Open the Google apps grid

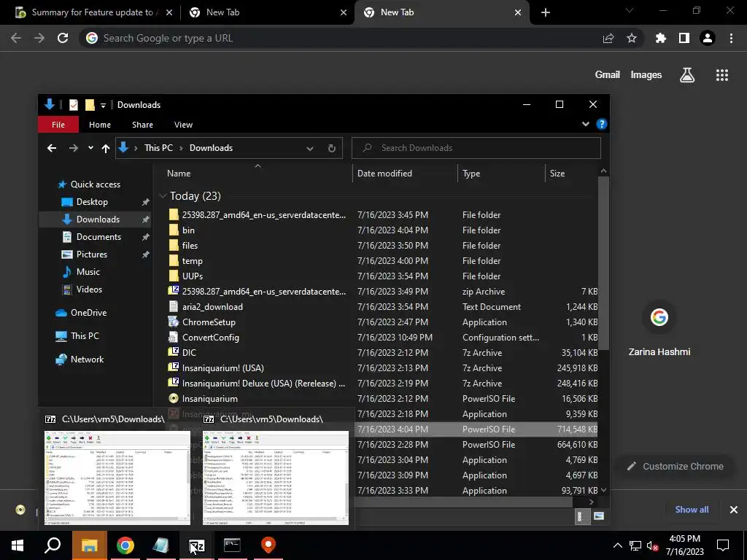click(721, 75)
